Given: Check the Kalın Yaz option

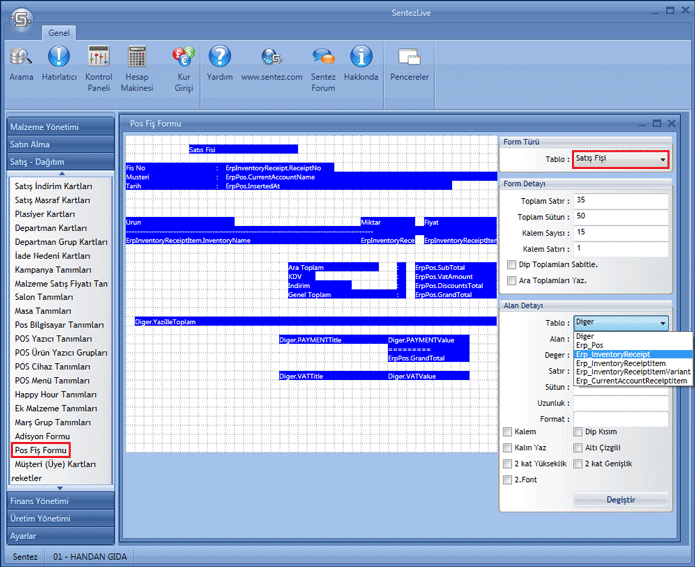Looking at the screenshot, I should pyautogui.click(x=508, y=447).
